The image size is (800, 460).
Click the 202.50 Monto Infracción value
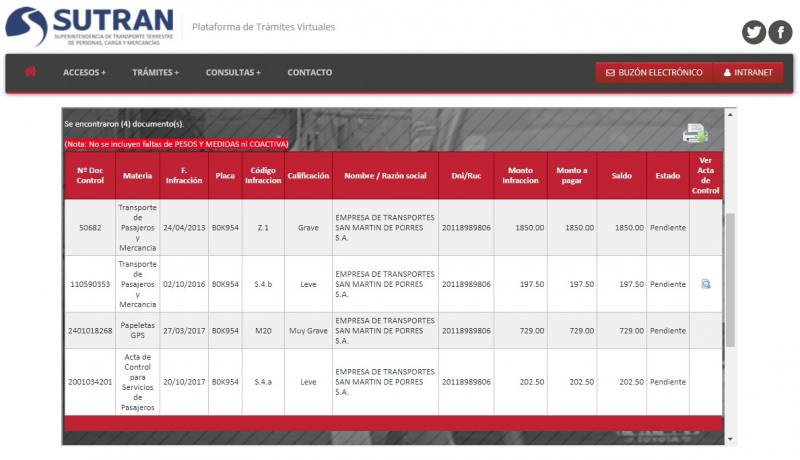click(532, 381)
